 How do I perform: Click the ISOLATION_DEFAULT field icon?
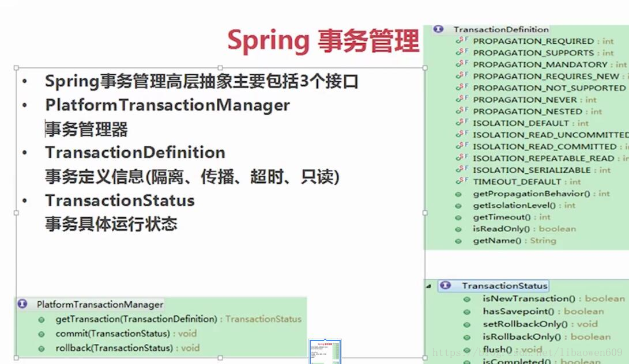462,122
